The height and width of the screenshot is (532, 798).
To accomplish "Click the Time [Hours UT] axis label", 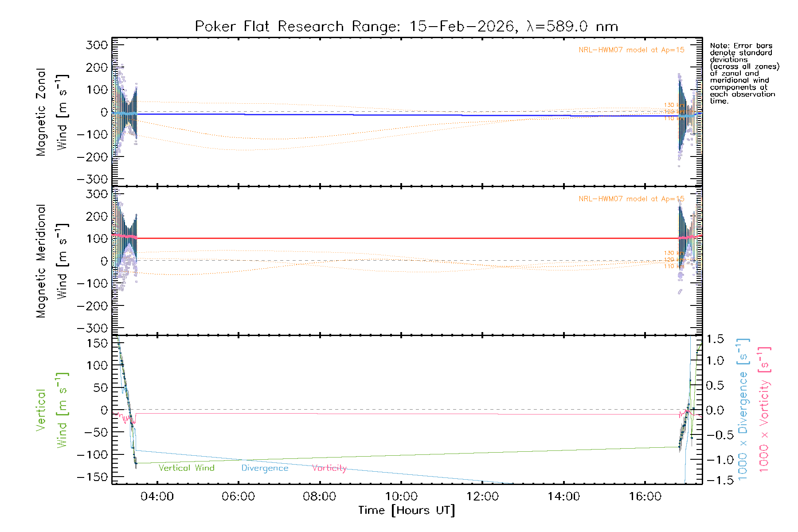I will pyautogui.click(x=407, y=510).
